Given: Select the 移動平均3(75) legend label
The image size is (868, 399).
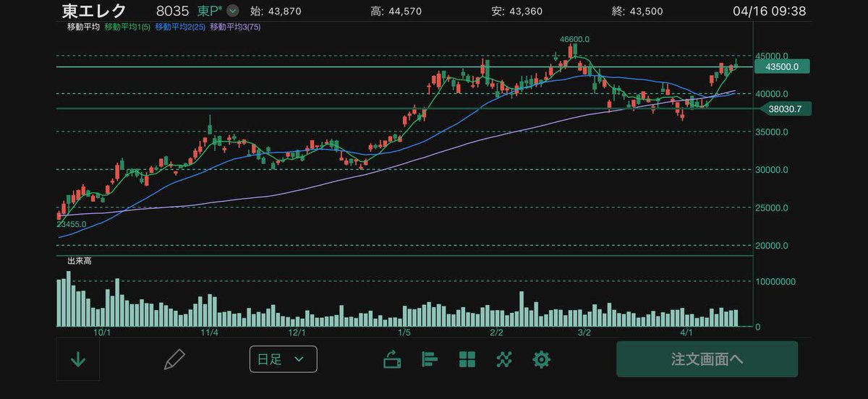Looking at the screenshot, I should [236, 27].
